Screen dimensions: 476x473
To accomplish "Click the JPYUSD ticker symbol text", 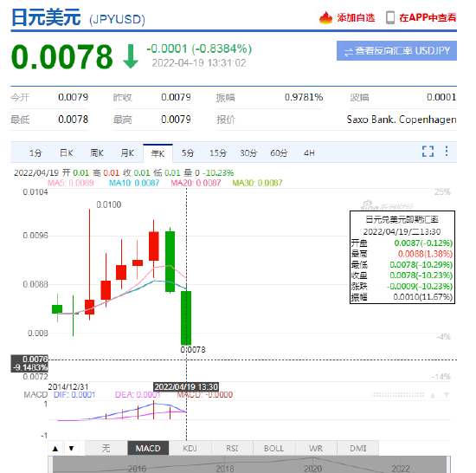I will click(x=117, y=19).
